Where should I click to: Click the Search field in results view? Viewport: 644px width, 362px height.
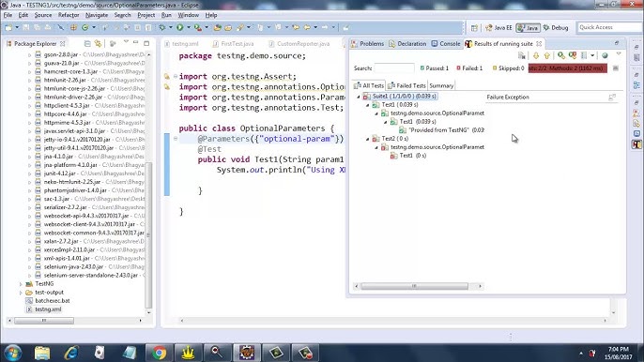(x=394, y=68)
